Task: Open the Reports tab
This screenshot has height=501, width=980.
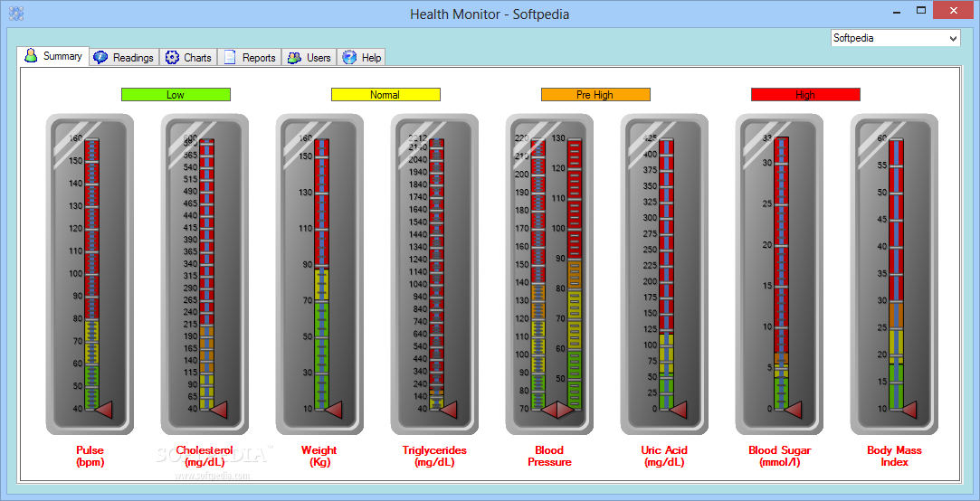Action: coord(250,58)
